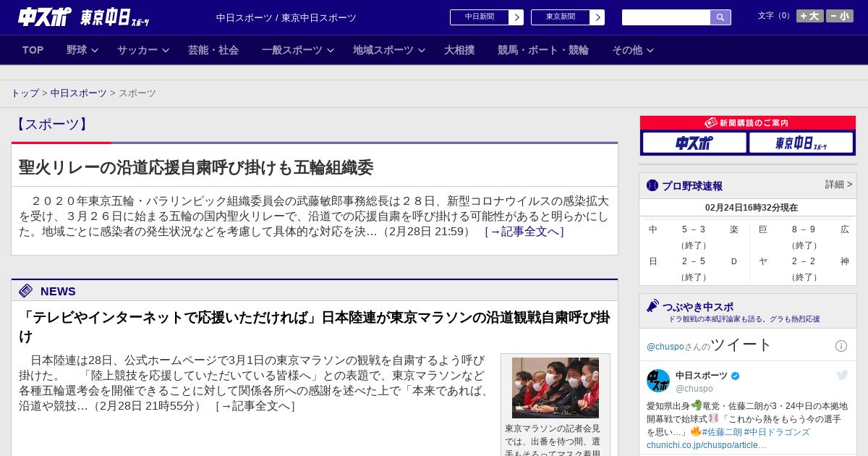Open Tokyo Marathon press conference photo

click(x=556, y=388)
